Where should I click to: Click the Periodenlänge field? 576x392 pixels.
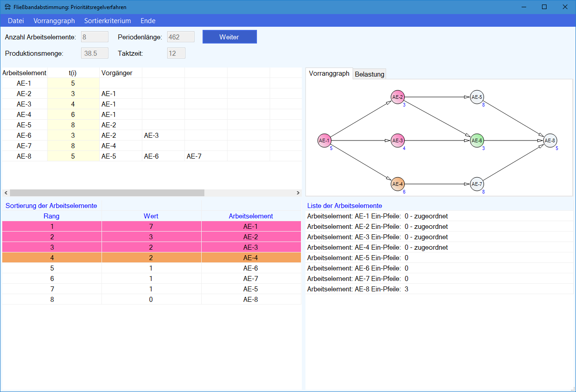181,37
